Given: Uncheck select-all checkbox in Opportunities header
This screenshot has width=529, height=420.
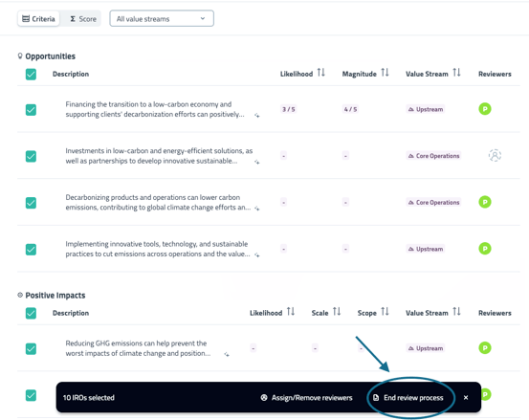Looking at the screenshot, I should [31, 75].
